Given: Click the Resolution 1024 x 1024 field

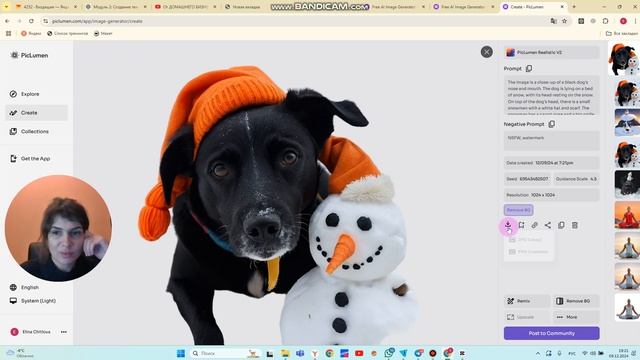Looking at the screenshot, I should click(551, 195).
